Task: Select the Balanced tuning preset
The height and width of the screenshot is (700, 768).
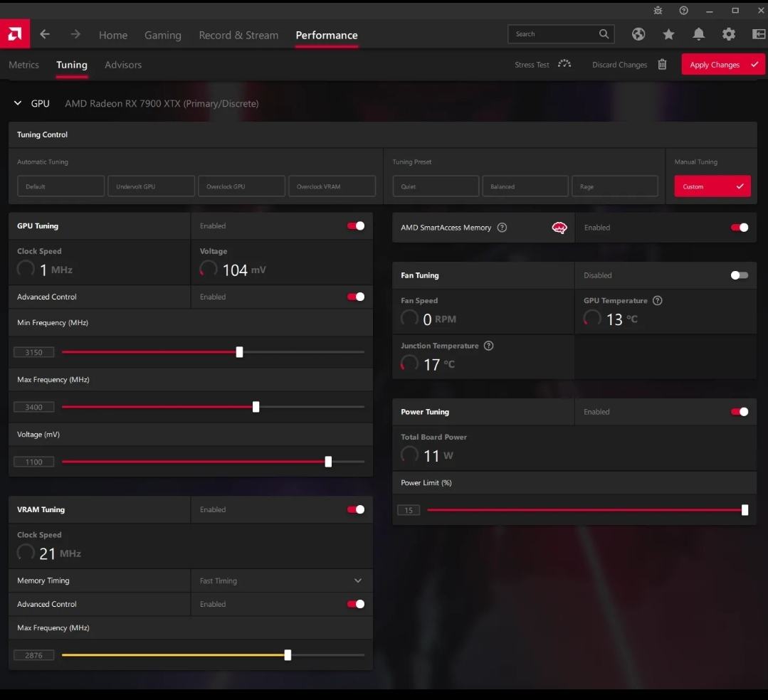Action: [x=525, y=186]
